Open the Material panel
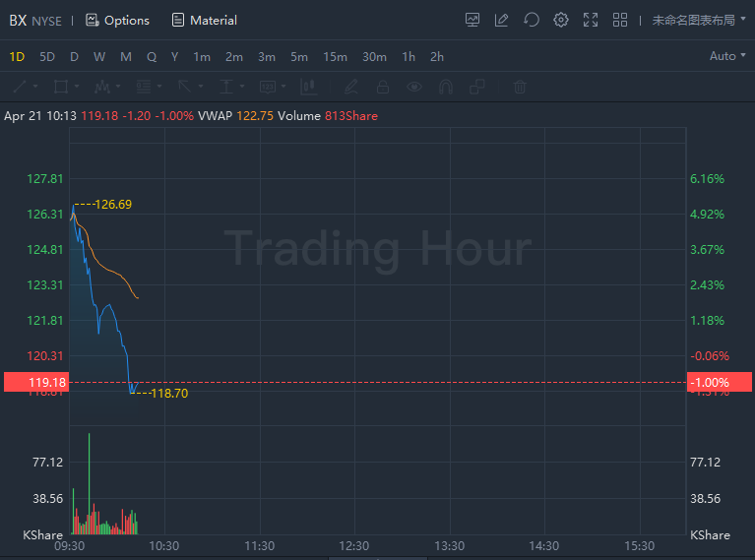The height and width of the screenshot is (560, 755). click(204, 20)
